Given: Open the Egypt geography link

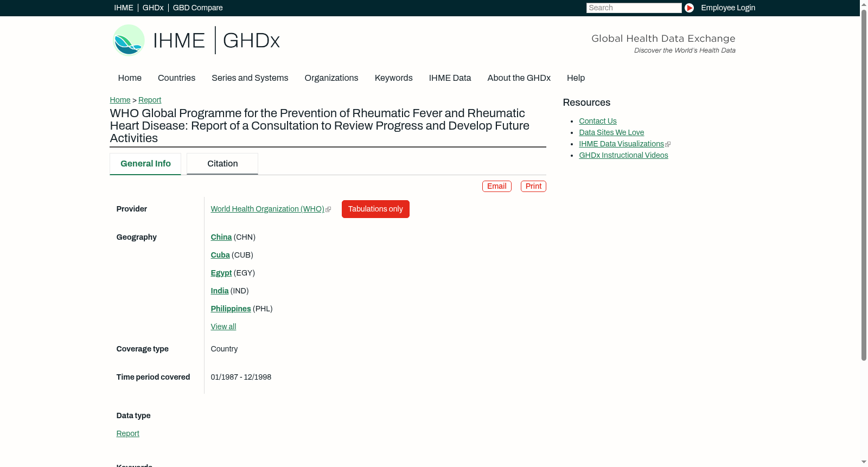Looking at the screenshot, I should pos(221,273).
